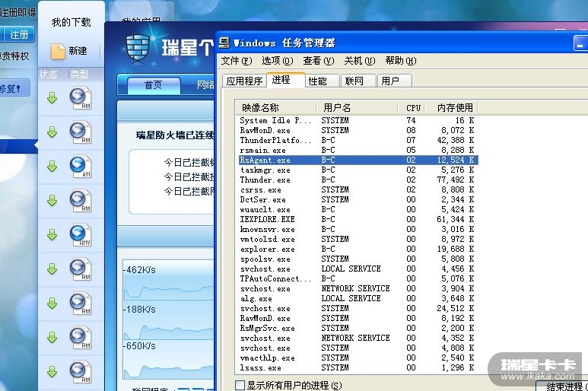Screen dimensions: 588x391
Task: Click the 结束进程 button
Action: coord(562,386)
